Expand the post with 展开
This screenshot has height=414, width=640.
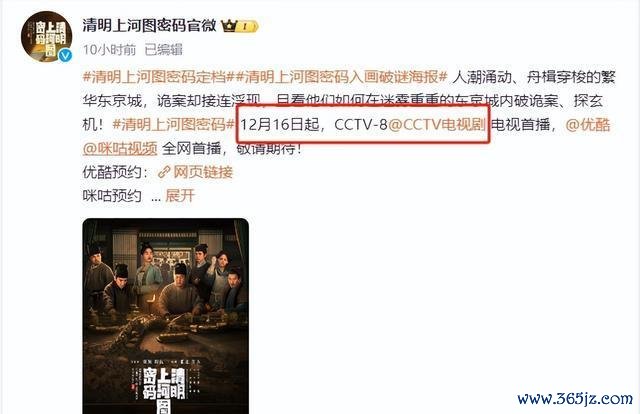point(180,196)
